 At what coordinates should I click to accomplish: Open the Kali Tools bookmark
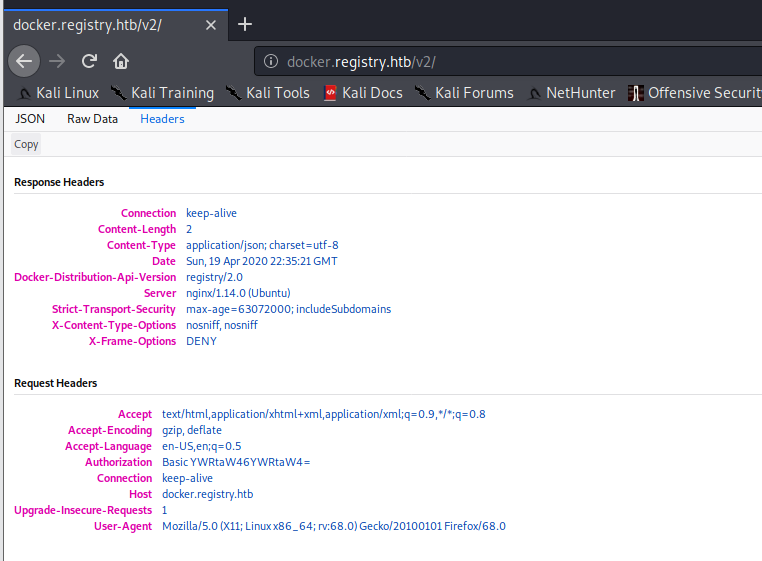267,93
